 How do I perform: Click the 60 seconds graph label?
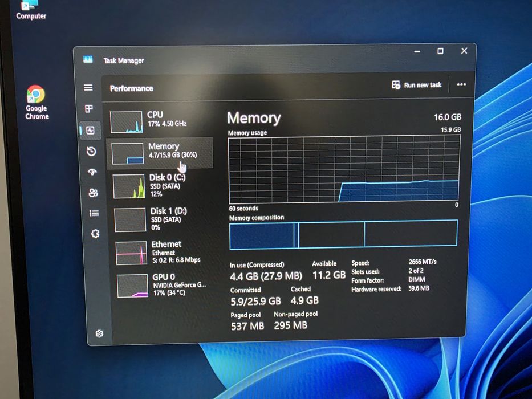click(243, 208)
